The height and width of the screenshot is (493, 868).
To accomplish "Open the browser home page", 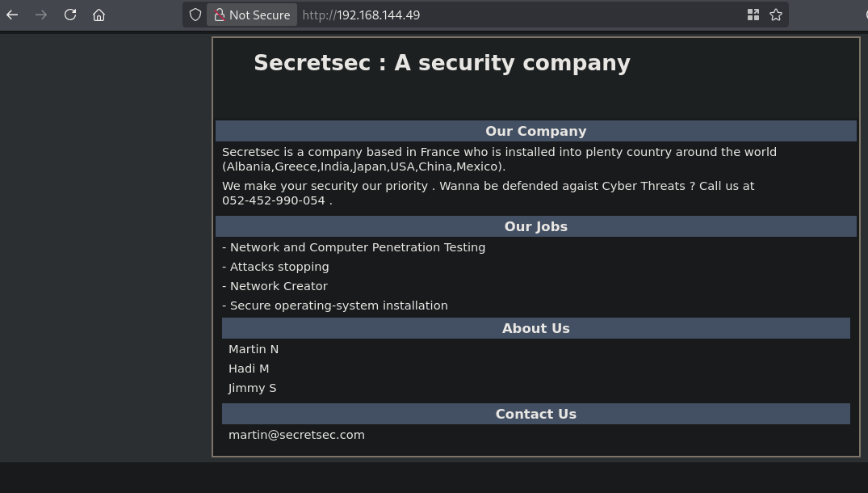I will [x=99, y=15].
